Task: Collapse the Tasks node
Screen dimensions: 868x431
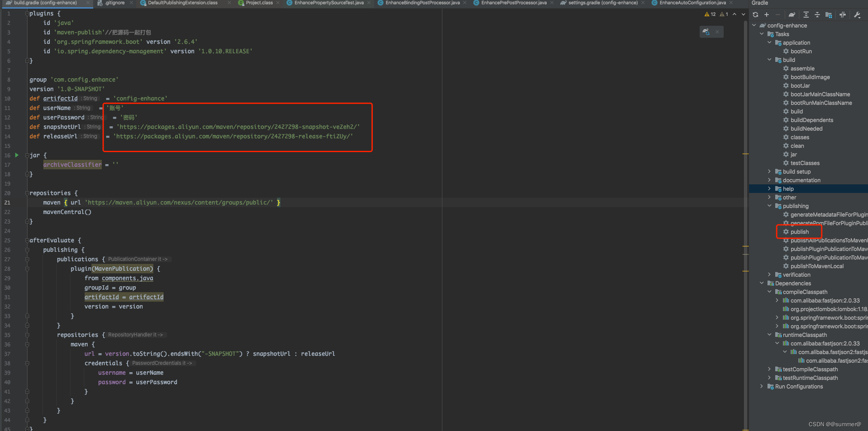Action: [x=762, y=34]
